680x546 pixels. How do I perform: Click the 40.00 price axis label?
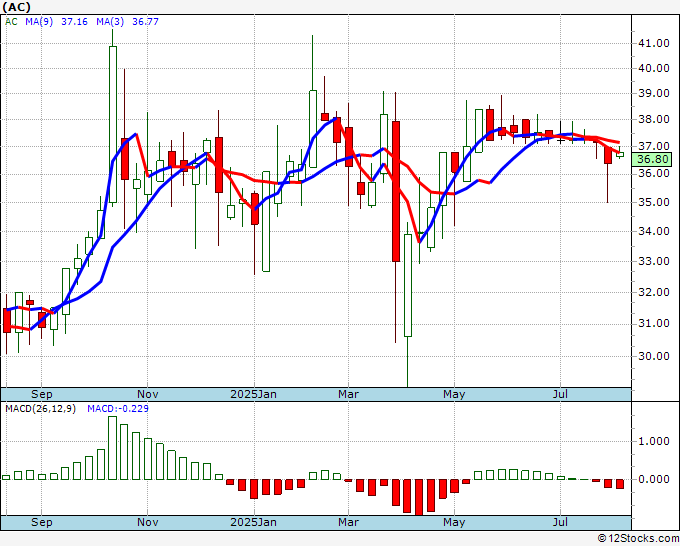[x=653, y=68]
